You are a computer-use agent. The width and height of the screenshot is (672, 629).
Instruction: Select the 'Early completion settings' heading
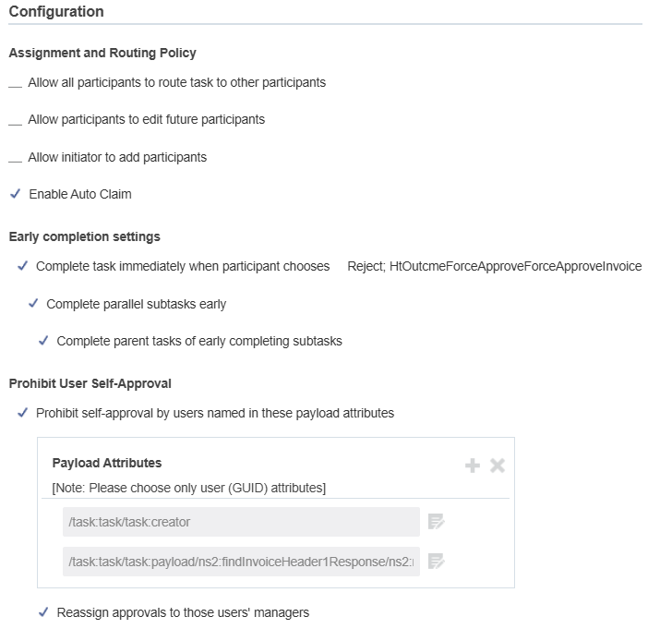(x=85, y=236)
